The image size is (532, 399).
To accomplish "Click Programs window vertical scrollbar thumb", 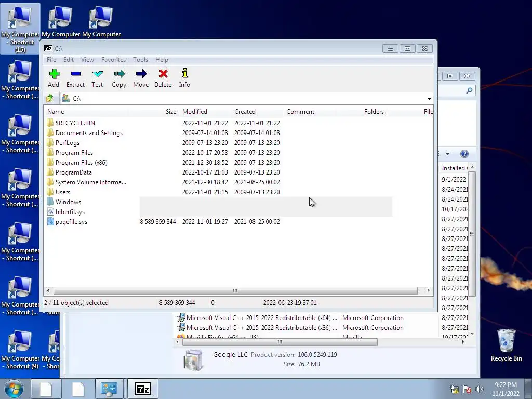I will click(x=472, y=234).
